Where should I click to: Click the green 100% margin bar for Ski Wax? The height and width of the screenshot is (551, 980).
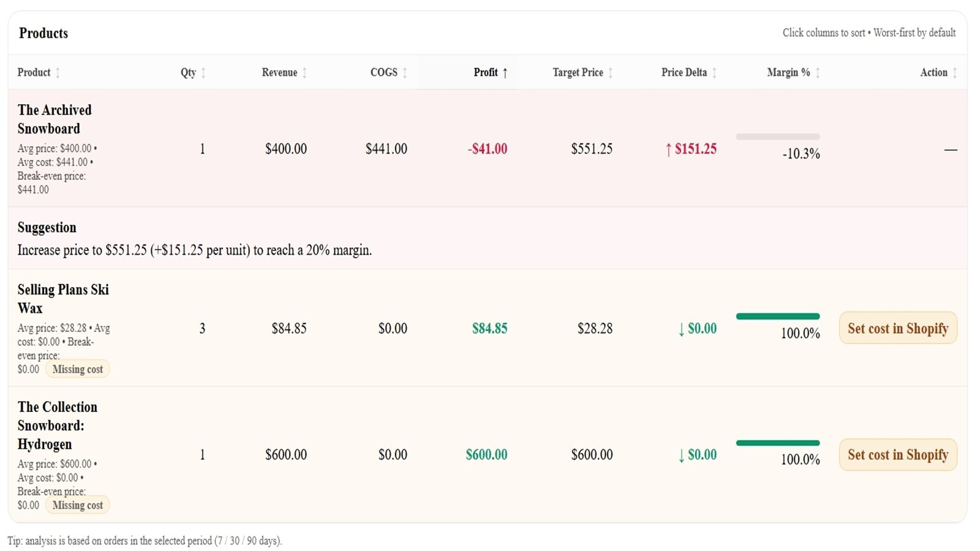point(778,316)
